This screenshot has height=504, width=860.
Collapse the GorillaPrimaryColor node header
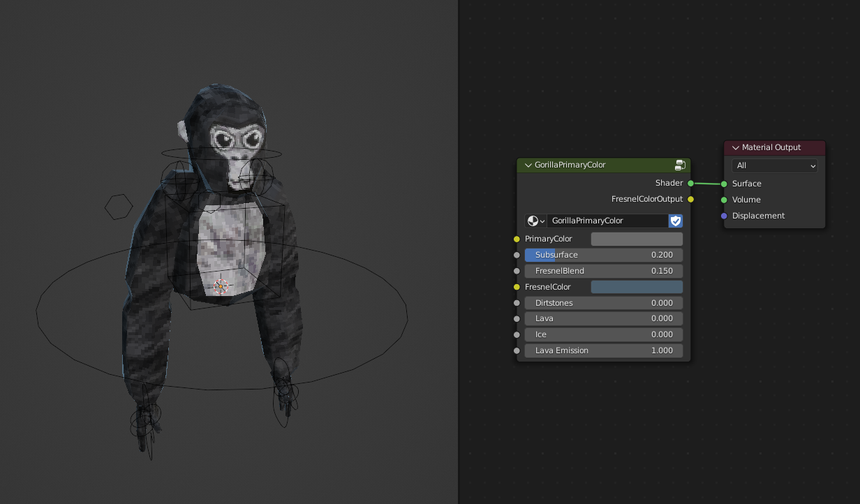528,165
